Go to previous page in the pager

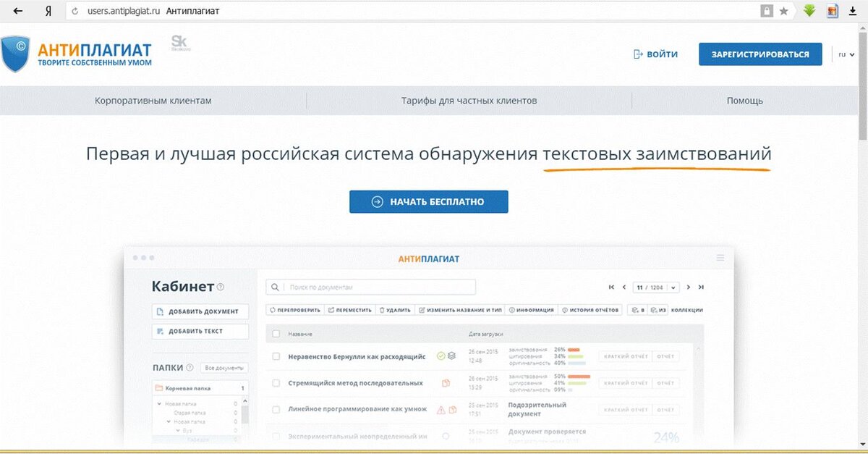click(624, 287)
